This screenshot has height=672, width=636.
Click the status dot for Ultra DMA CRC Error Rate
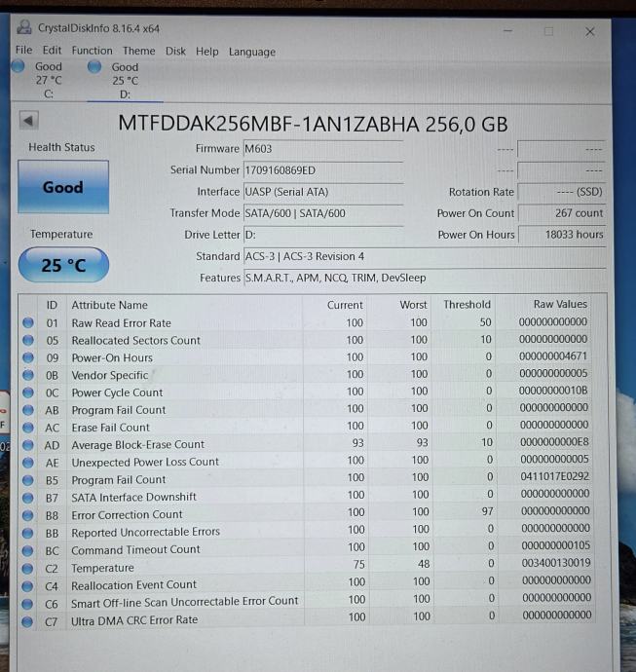[27, 621]
